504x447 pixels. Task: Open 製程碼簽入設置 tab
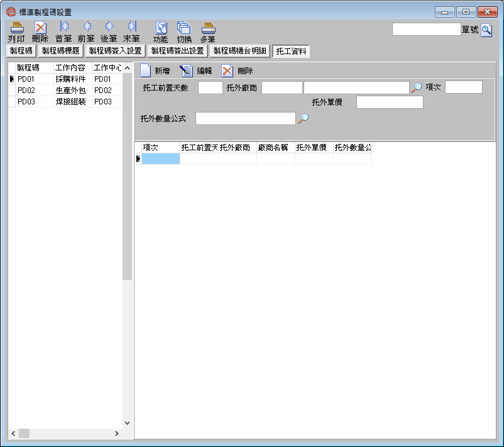click(x=116, y=51)
